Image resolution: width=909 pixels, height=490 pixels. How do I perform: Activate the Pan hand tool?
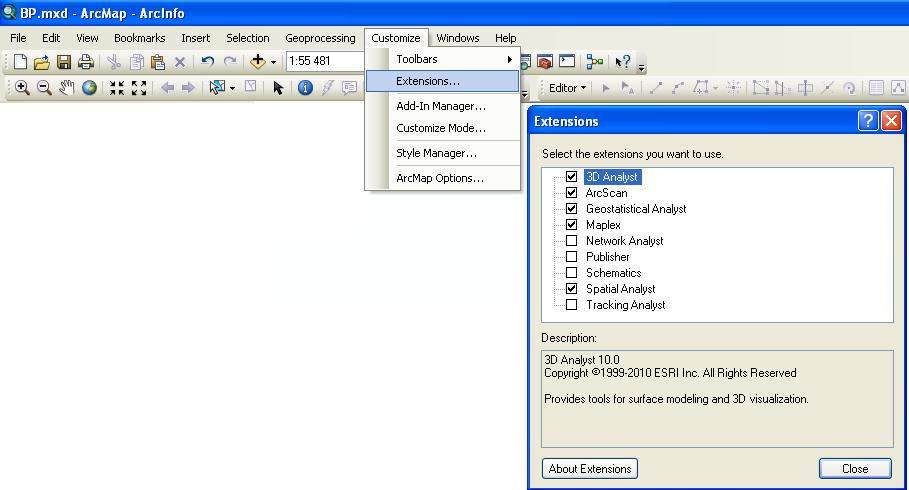coord(67,88)
